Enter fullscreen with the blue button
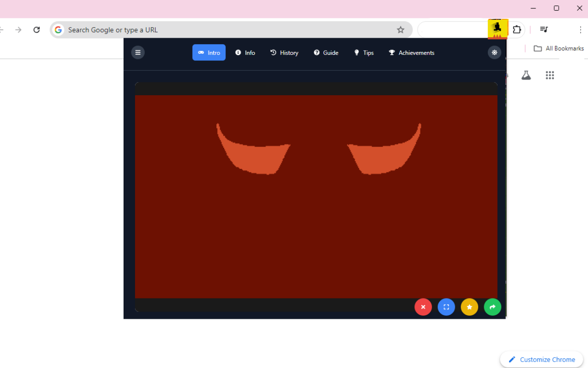 pos(446,307)
